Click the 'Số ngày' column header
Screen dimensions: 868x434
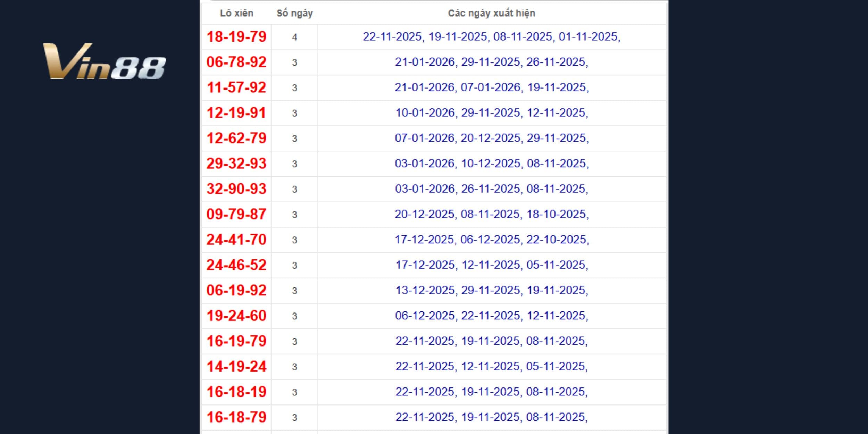[x=294, y=13]
